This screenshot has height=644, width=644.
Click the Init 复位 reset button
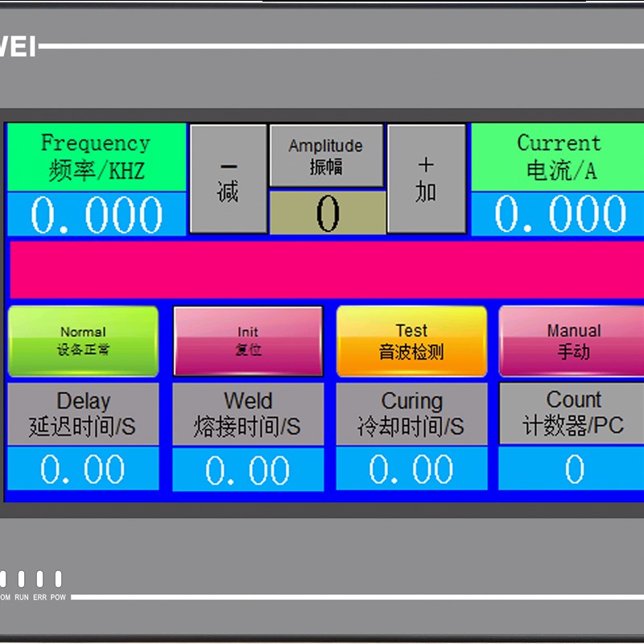tap(248, 341)
